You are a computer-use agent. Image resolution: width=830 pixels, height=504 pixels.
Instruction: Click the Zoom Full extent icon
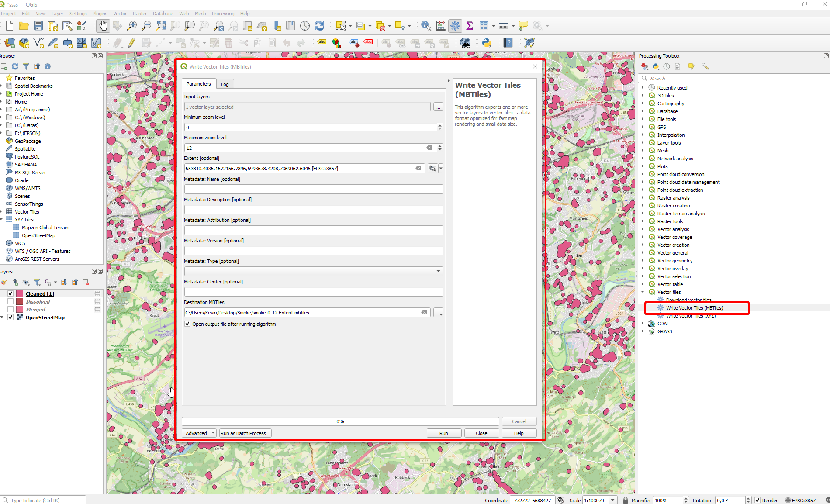pyautogui.click(x=161, y=26)
